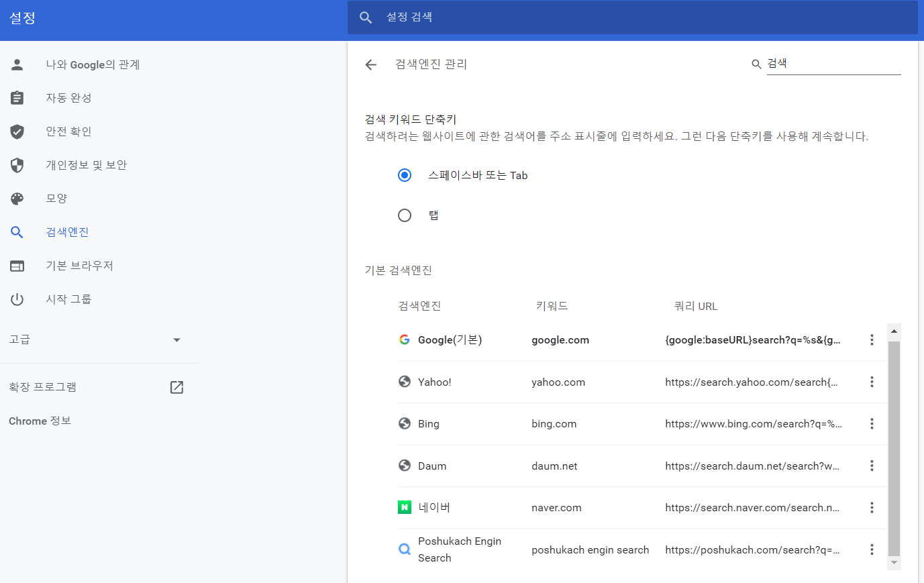Click the globe icon next to Bing
Viewport: 924px width, 583px height.
pos(405,423)
